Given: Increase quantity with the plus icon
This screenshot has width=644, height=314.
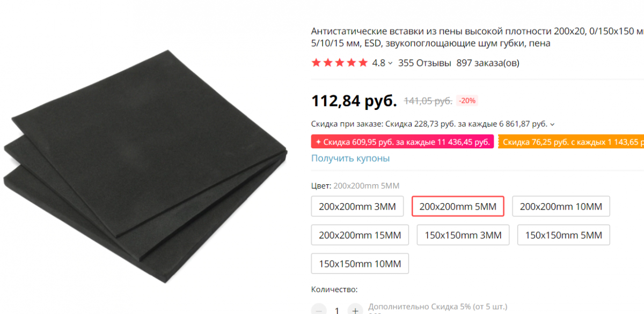Looking at the screenshot, I should click(x=355, y=310).
